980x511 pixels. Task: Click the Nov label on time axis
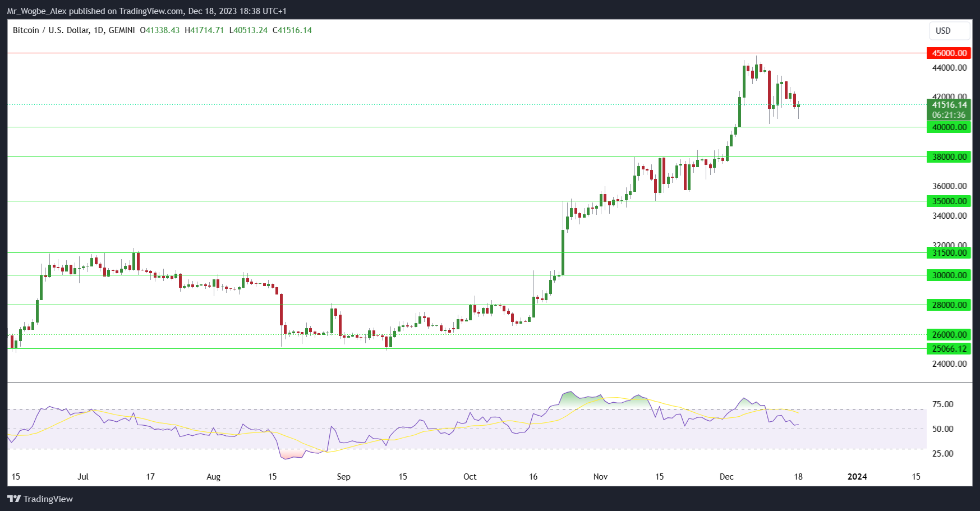[x=600, y=477]
